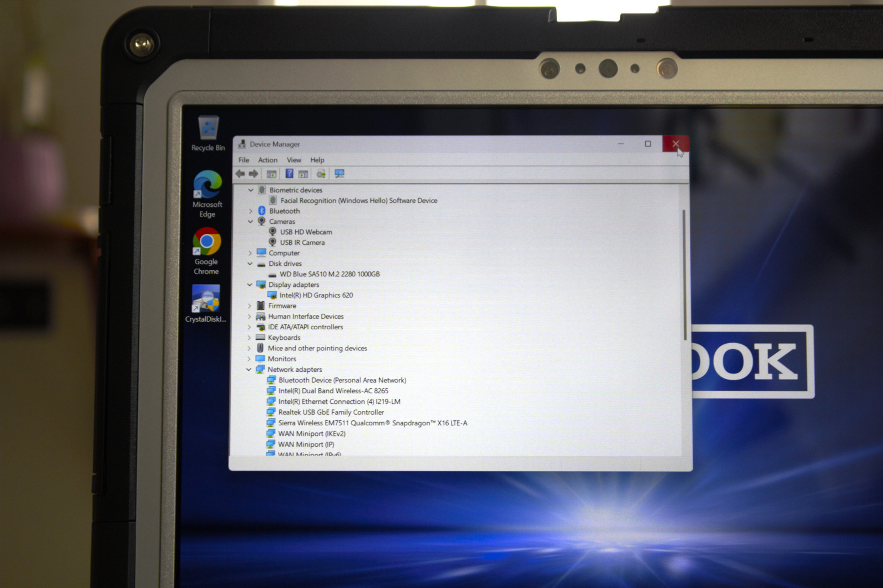Screen dimensions: 883x588
Task: Click the Device Manager title bar icon
Action: (242, 144)
